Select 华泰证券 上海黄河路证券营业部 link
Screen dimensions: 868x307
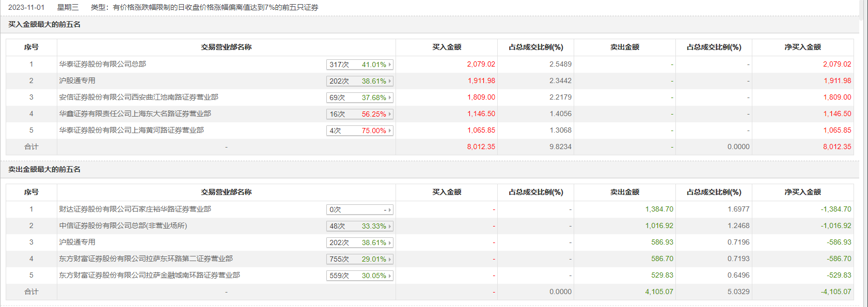point(131,130)
